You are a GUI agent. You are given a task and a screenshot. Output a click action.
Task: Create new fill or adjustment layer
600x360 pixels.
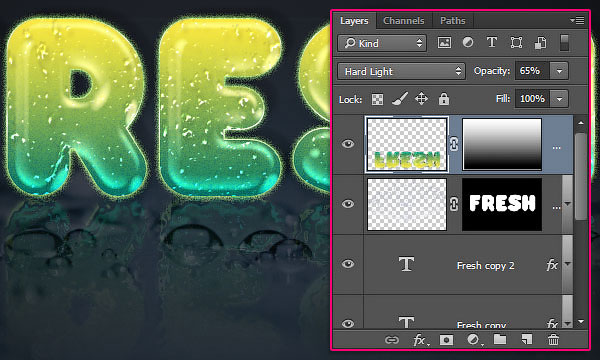(x=474, y=340)
